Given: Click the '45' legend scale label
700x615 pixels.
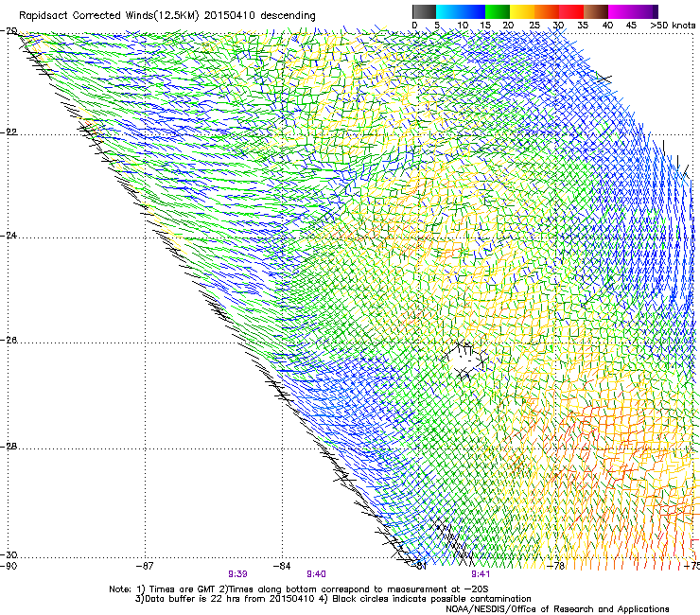Looking at the screenshot, I should click(x=631, y=26).
